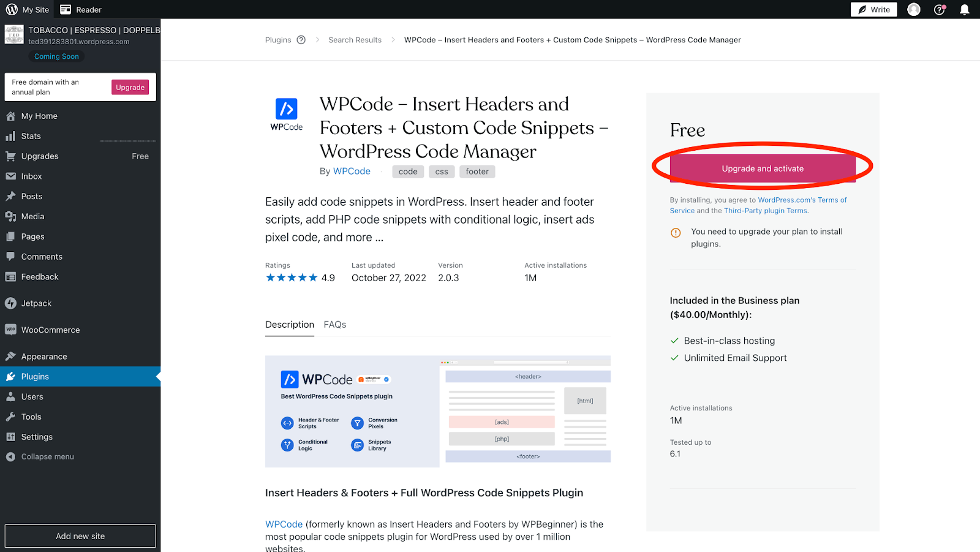980x552 pixels.
Task: Go to Upgrades menu item
Action: pyautogui.click(x=40, y=156)
